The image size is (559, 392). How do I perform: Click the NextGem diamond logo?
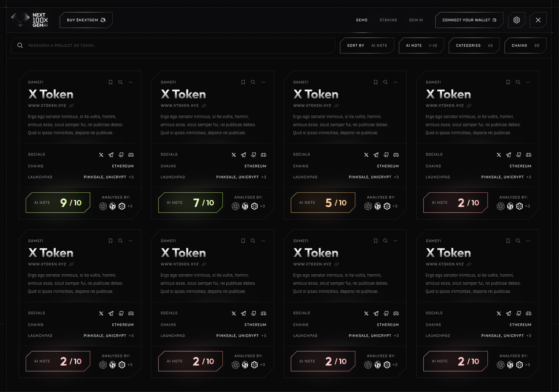20,20
